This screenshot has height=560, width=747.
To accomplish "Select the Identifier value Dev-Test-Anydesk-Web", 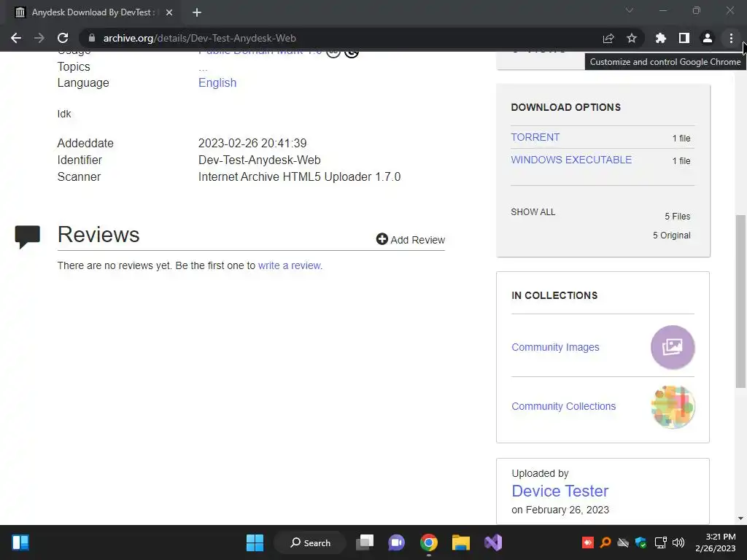I will click(260, 160).
